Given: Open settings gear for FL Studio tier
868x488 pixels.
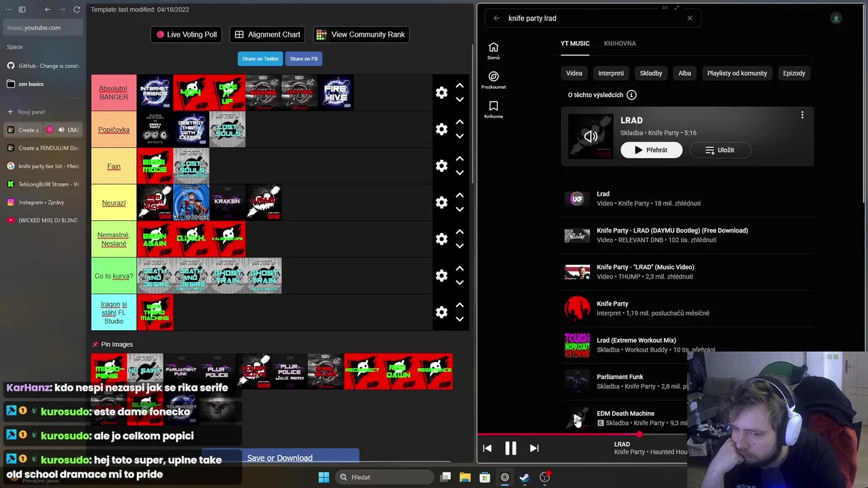Looking at the screenshot, I should (x=441, y=312).
